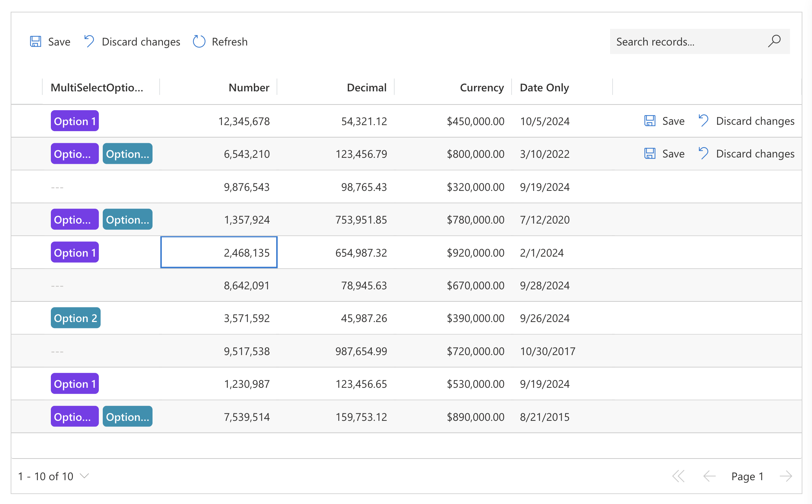The image size is (812, 504).
Task: Click the MultiSelectOptio... column header
Action: pyautogui.click(x=97, y=87)
